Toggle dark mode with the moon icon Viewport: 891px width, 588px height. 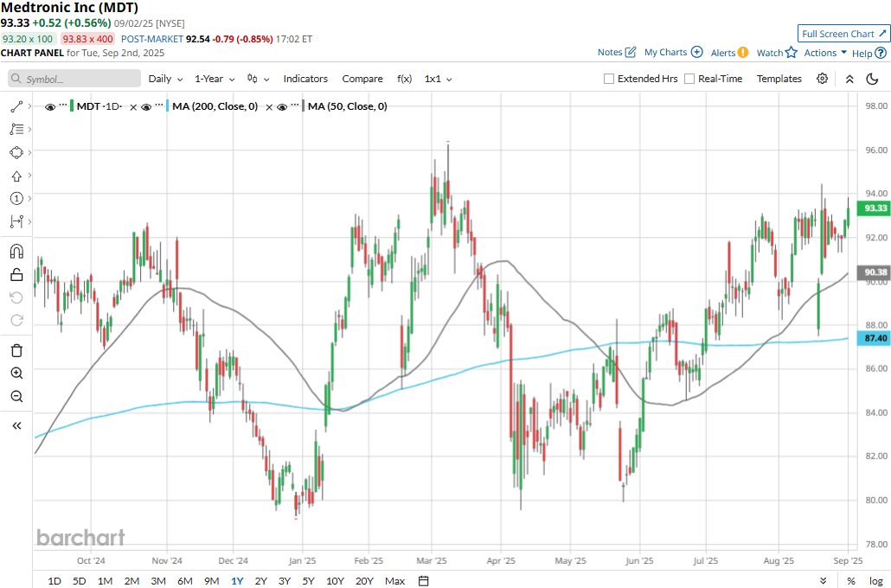coord(872,79)
